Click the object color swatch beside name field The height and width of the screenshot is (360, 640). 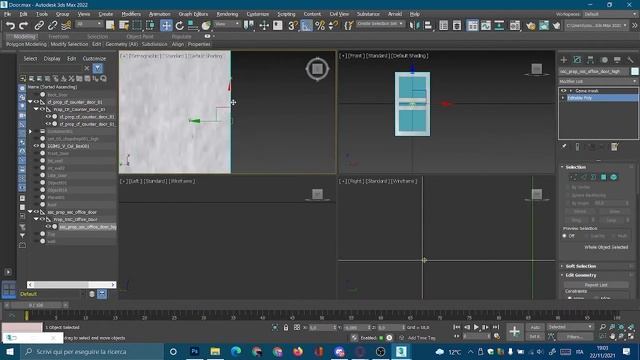pyautogui.click(x=635, y=71)
